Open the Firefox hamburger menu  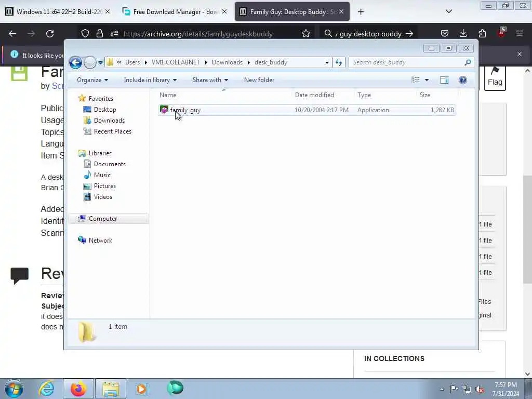(x=520, y=34)
